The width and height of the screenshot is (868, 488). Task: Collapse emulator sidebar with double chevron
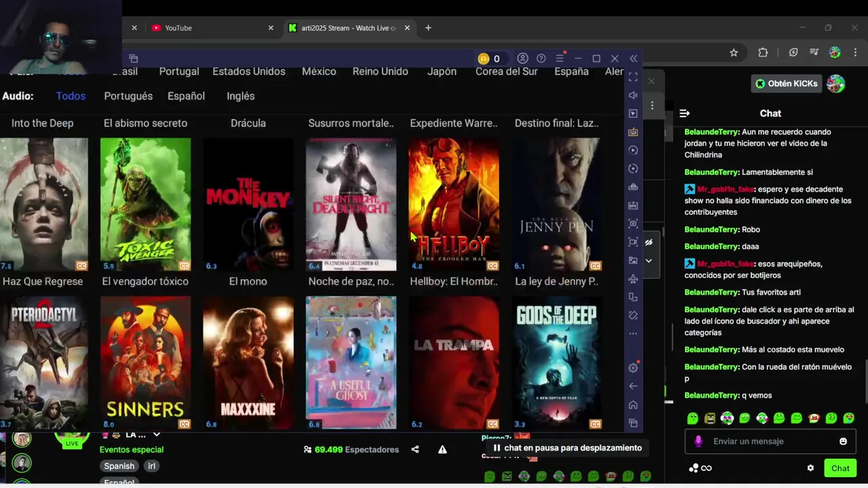[633, 59]
